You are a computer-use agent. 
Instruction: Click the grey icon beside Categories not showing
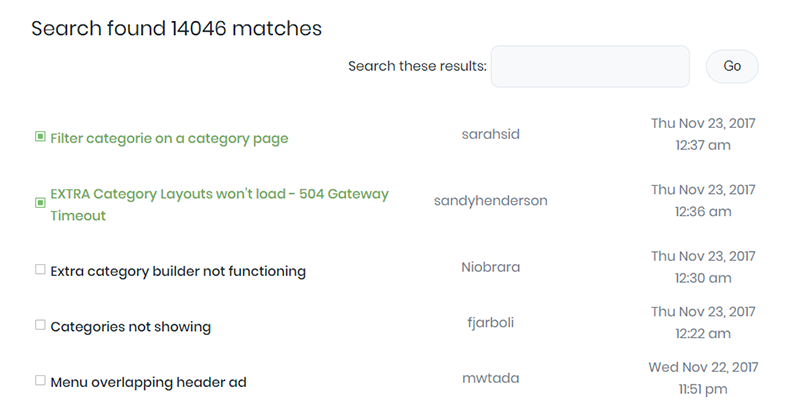click(x=40, y=325)
